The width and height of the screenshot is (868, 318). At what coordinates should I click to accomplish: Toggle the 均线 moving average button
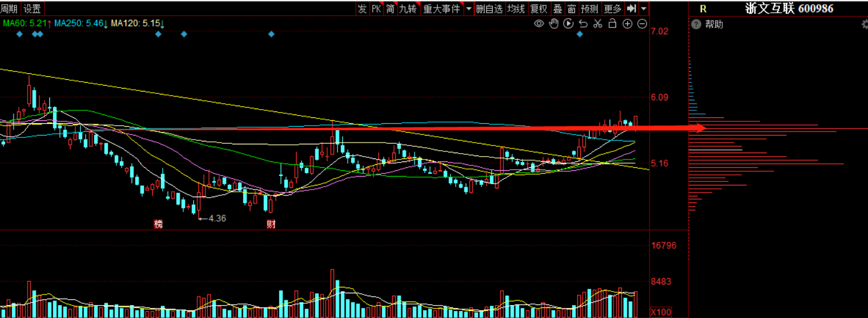516,8
